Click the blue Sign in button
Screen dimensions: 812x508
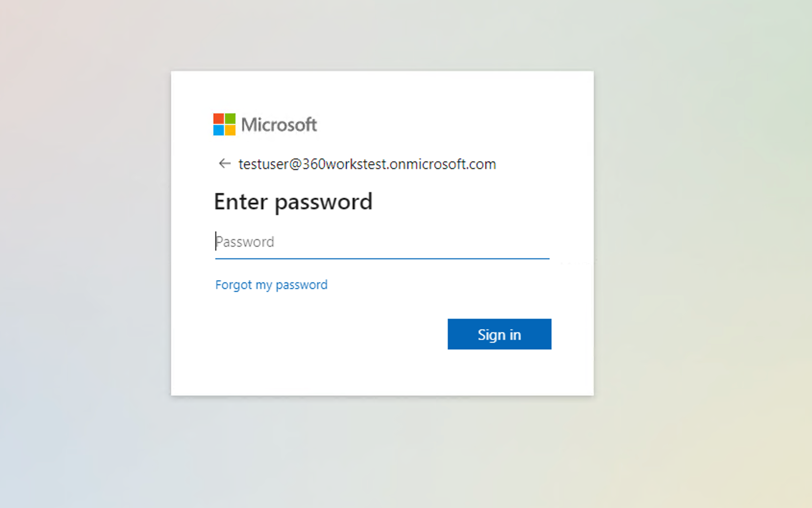499,334
